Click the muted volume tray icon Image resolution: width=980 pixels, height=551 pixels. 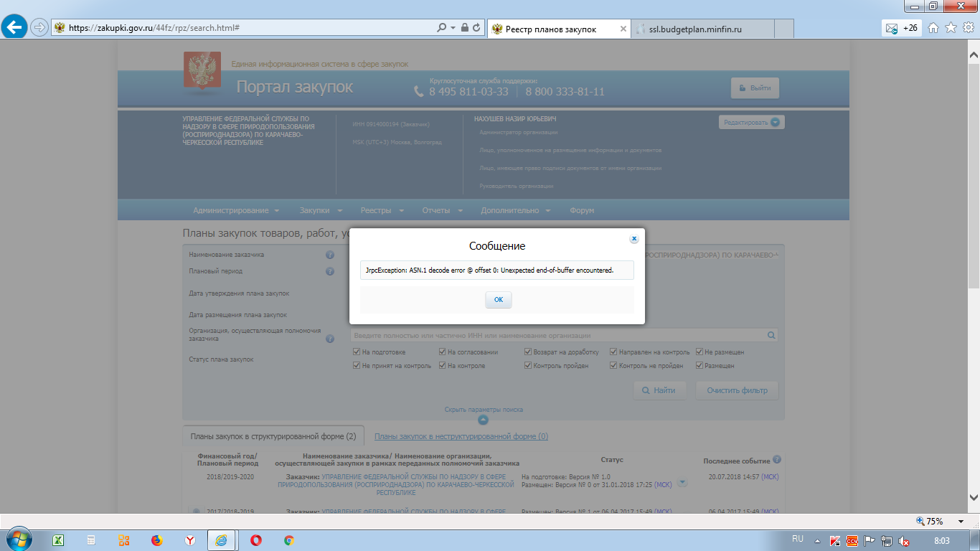pos(904,540)
